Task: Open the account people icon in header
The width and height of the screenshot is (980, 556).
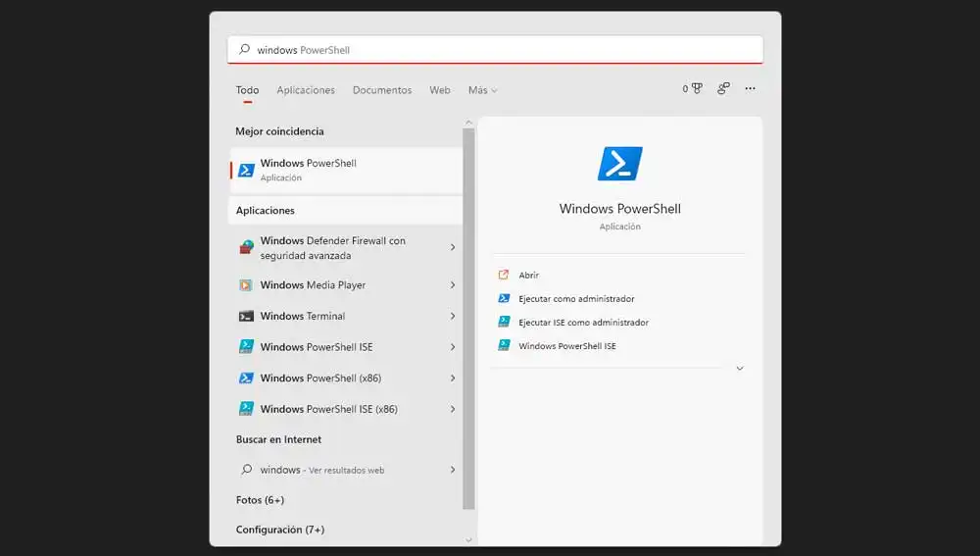Action: (724, 89)
